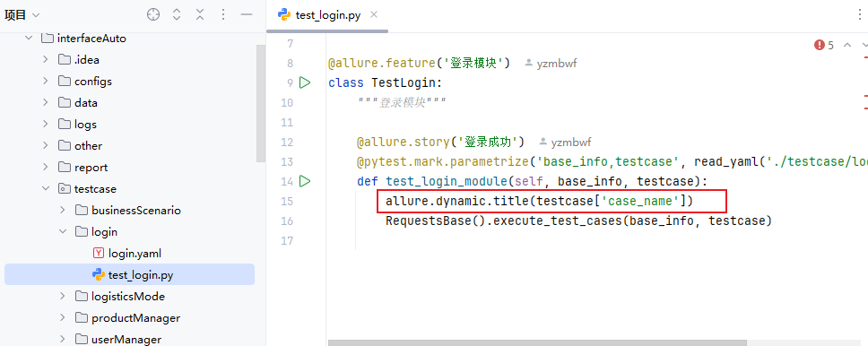This screenshot has height=346, width=868.
Task: Expand the productManager folder
Action: [63, 318]
